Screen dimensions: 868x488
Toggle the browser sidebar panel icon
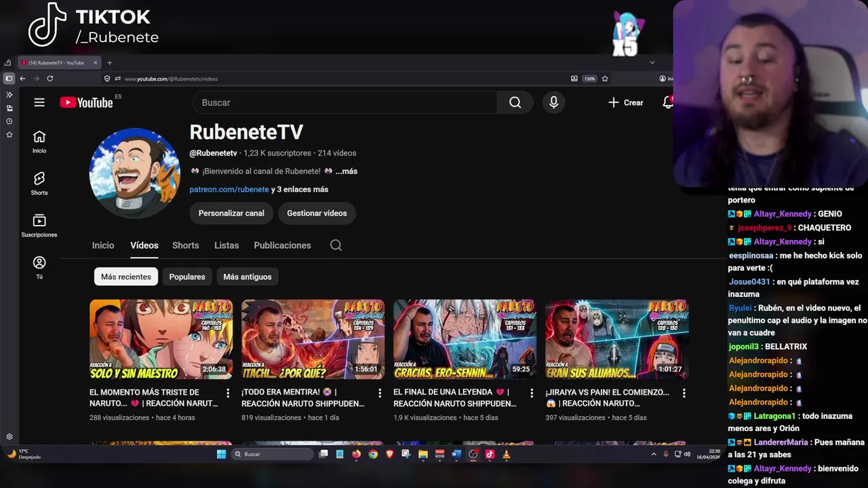click(9, 79)
